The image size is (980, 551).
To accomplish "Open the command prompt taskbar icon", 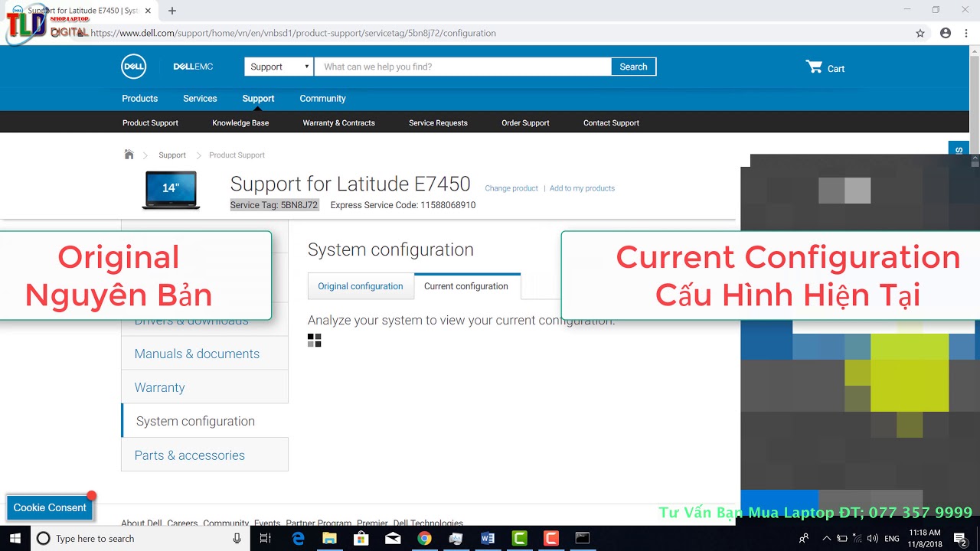I will [x=583, y=538].
